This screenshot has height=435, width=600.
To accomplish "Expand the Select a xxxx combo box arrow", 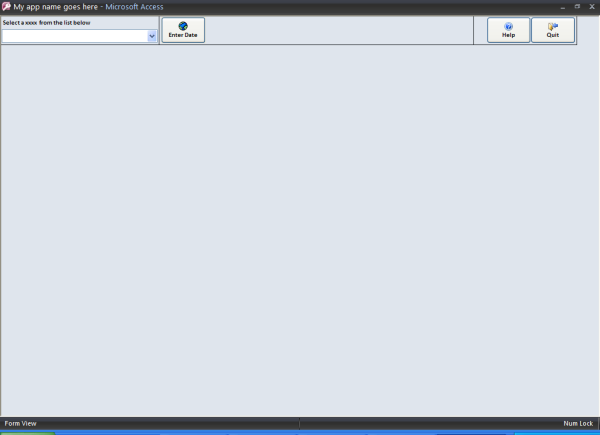I will pos(152,36).
